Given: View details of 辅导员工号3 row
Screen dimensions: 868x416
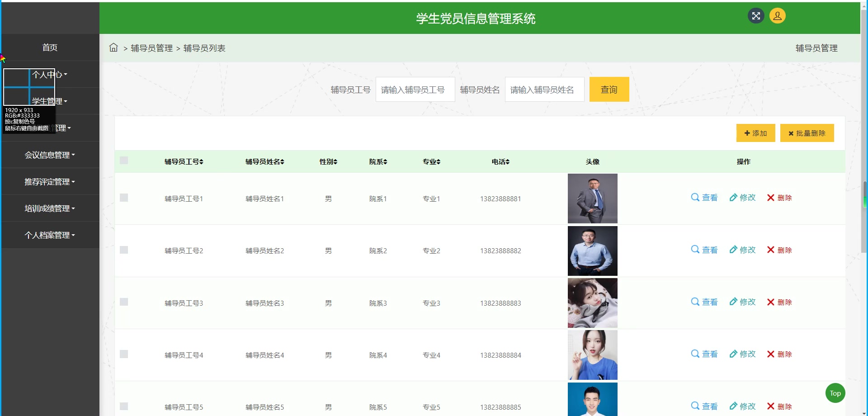Looking at the screenshot, I should click(704, 302).
